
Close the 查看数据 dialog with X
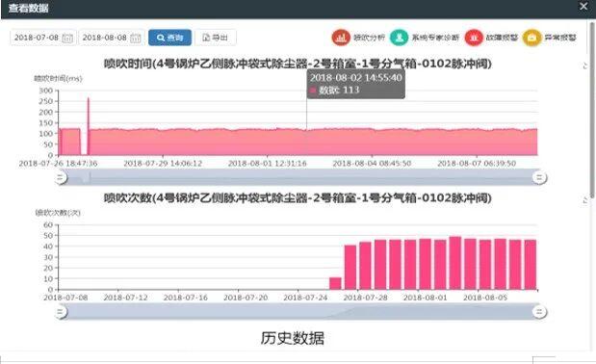583,7
